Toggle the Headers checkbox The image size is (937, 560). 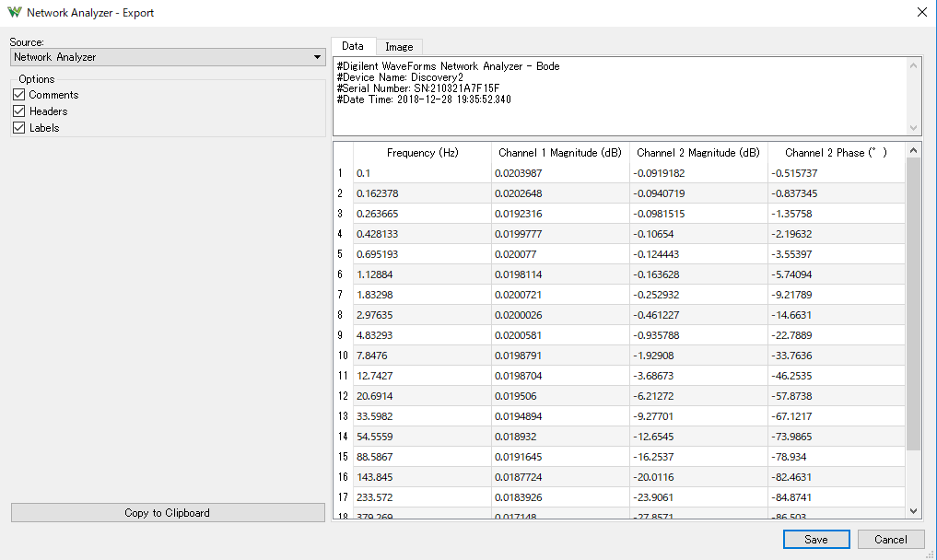[19, 111]
